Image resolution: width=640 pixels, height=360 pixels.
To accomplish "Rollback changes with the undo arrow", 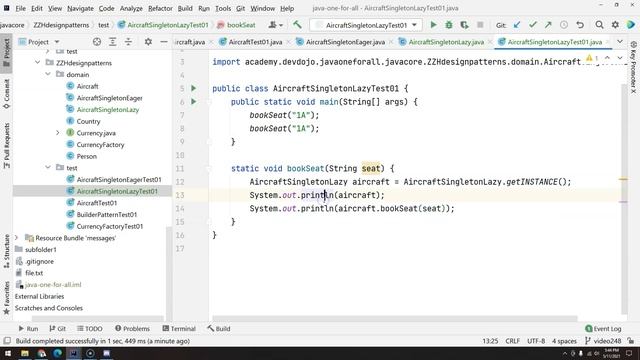I will pos(580,25).
